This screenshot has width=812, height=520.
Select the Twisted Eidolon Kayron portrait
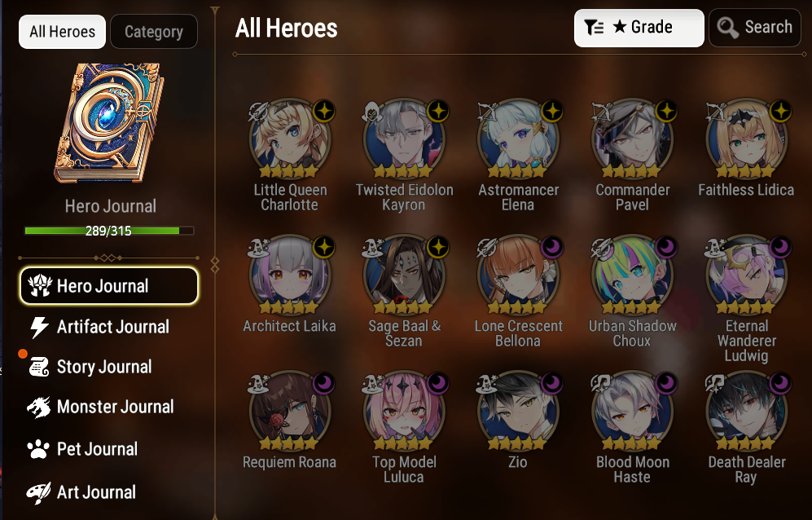pos(404,139)
